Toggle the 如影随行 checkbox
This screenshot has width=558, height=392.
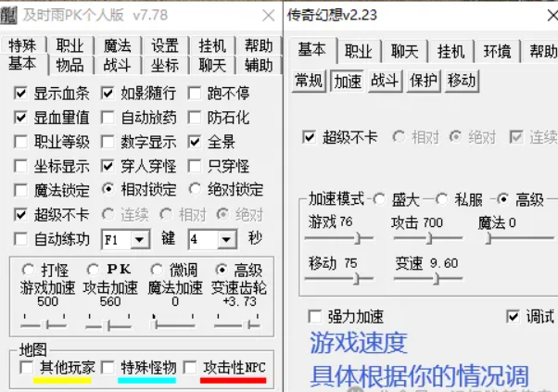(x=108, y=94)
